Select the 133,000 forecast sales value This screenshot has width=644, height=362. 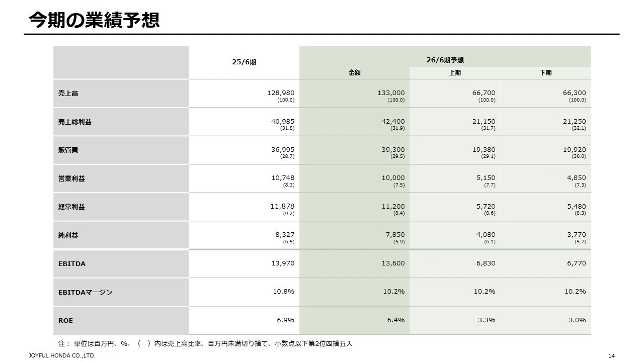(x=390, y=93)
